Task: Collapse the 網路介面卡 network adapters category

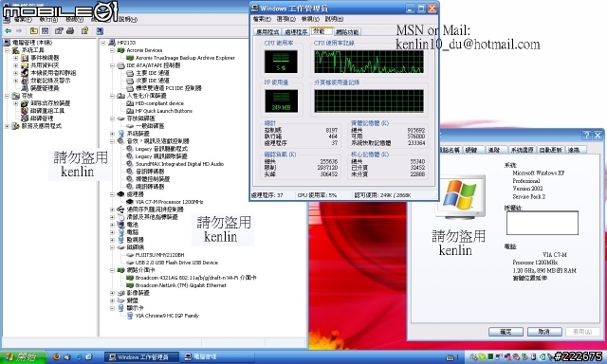Action: pos(112,270)
